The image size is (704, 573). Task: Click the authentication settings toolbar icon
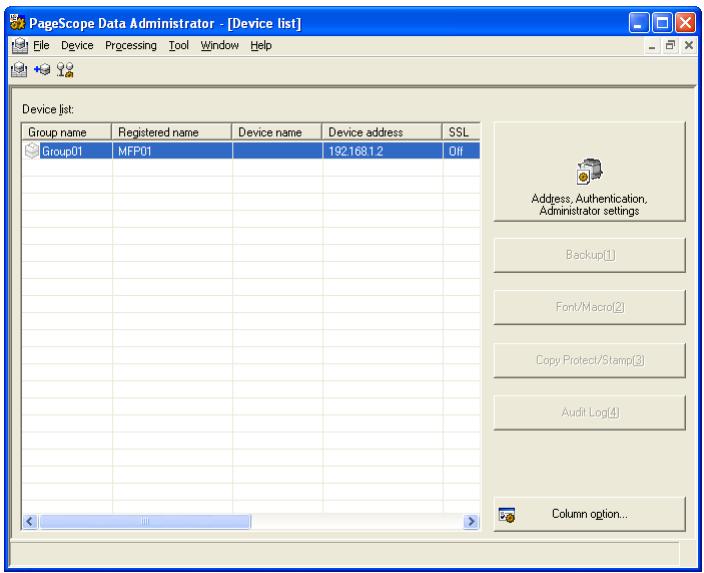pyautogui.click(x=65, y=70)
